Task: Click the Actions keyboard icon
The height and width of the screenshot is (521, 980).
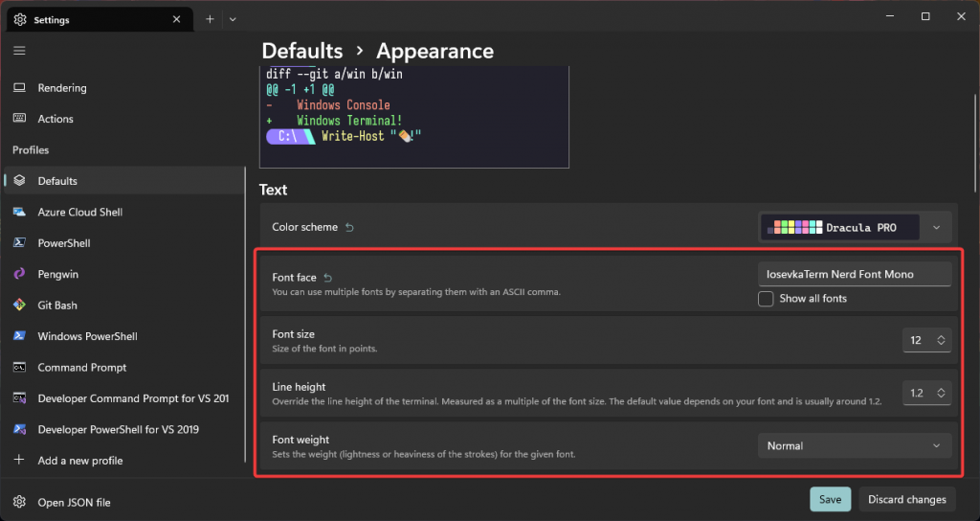Action: (19, 118)
